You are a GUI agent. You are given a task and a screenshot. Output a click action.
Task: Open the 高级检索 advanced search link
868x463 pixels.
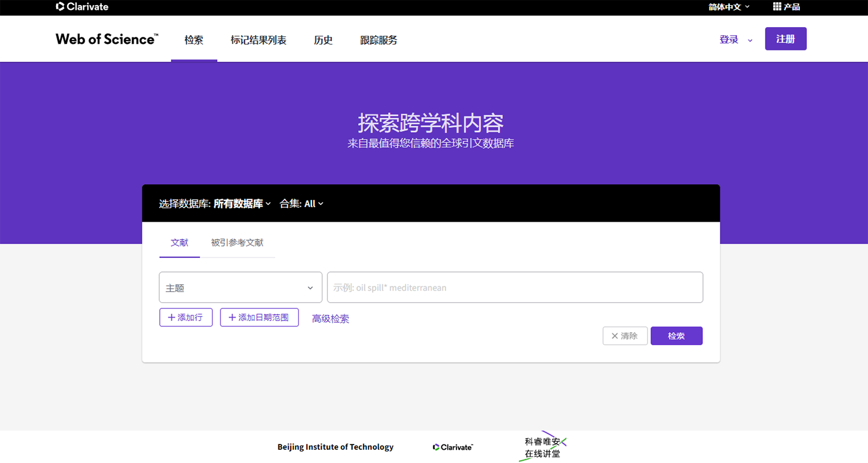[x=330, y=319]
